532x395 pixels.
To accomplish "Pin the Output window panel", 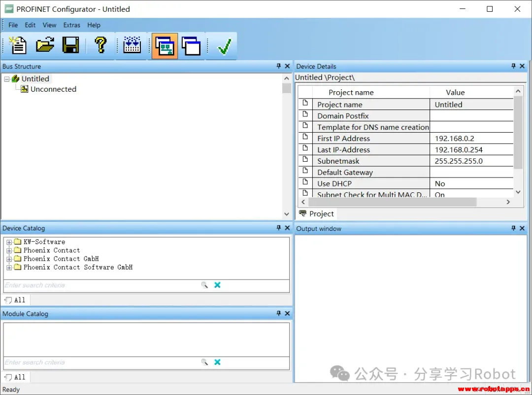I will [513, 228].
